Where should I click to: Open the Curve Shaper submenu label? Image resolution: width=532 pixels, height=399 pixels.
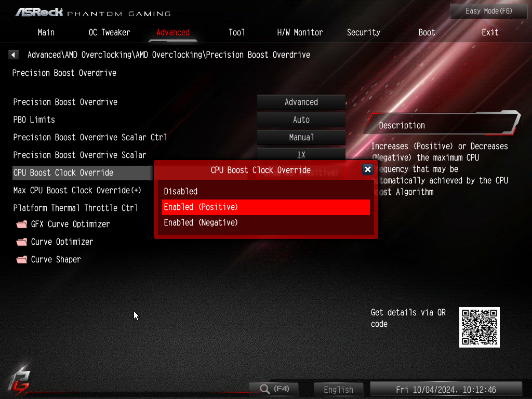coord(56,260)
